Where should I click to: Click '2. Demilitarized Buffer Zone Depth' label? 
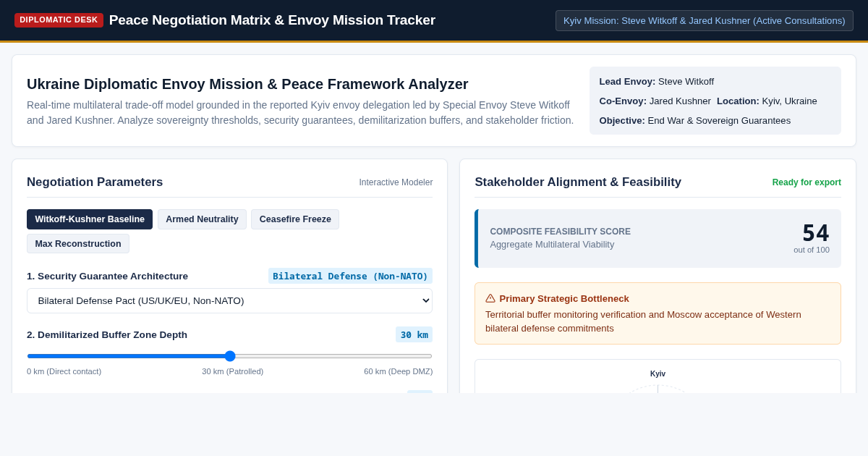coord(107,334)
